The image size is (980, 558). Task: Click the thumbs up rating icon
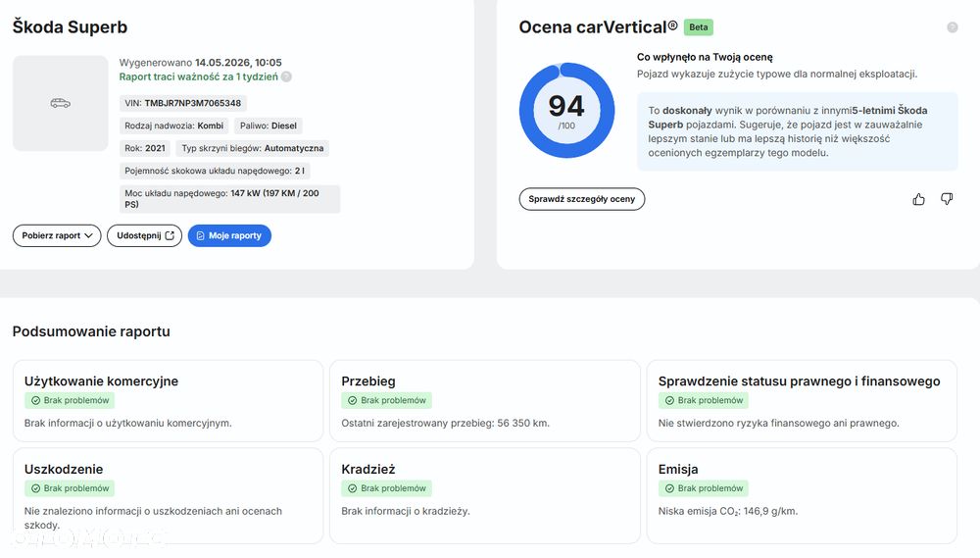click(918, 199)
